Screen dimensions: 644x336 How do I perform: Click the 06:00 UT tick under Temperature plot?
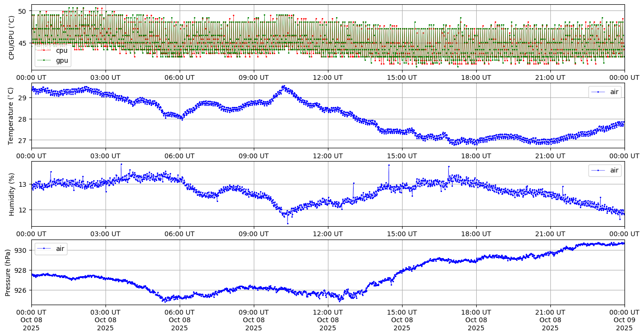click(x=179, y=155)
